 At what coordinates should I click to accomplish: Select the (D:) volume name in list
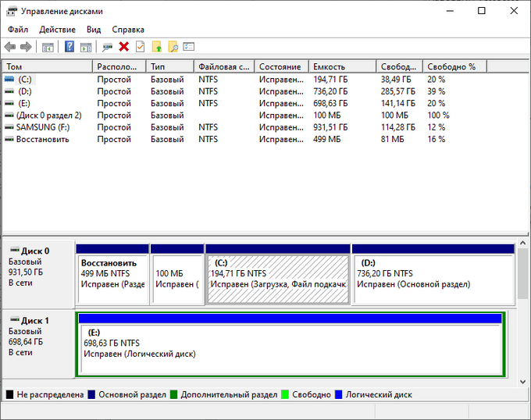[x=25, y=91]
